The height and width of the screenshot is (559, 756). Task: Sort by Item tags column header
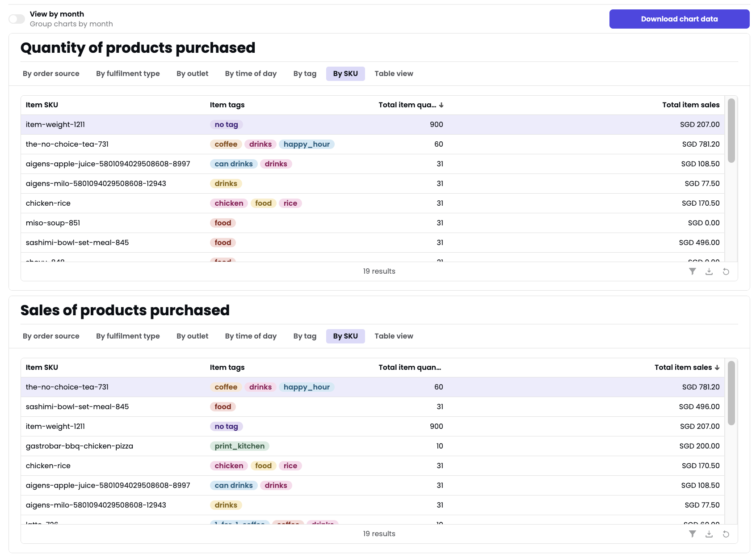[227, 105]
